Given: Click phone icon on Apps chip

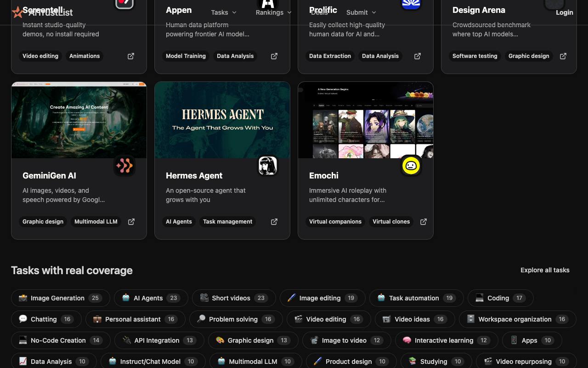Looking at the screenshot, I should coord(514,340).
